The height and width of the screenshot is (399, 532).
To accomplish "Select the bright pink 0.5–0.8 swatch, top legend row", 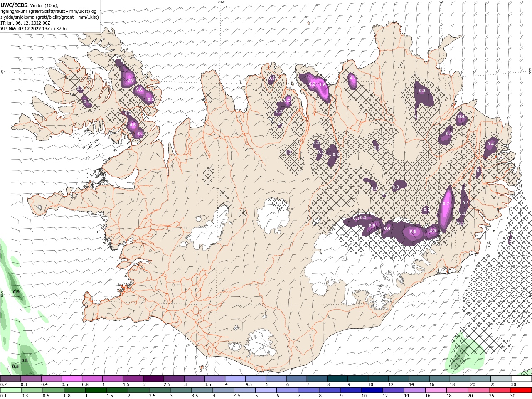I will (x=71, y=379).
